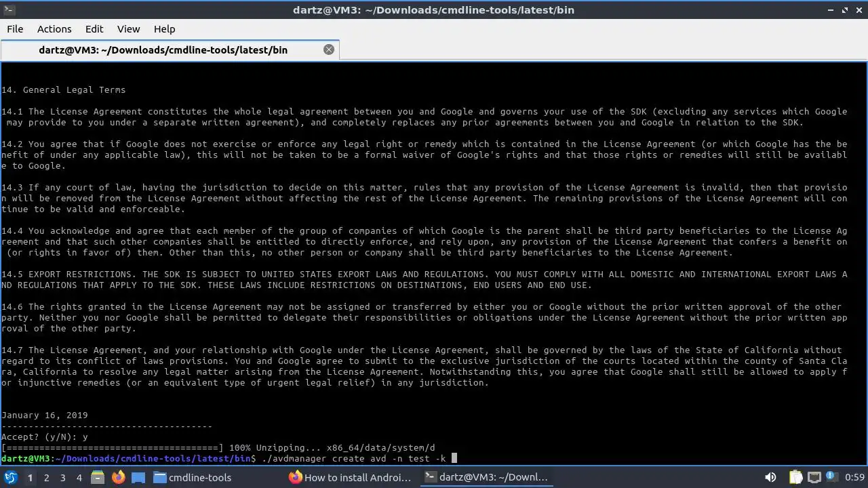Click '14.2 You agree that if Google' line

click(x=424, y=144)
